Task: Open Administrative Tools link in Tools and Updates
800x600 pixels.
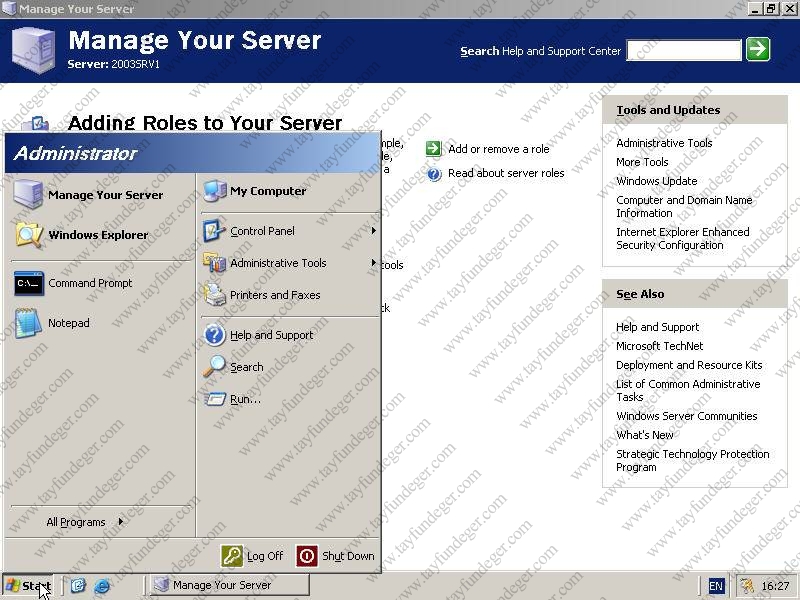Action: pyautogui.click(x=664, y=143)
